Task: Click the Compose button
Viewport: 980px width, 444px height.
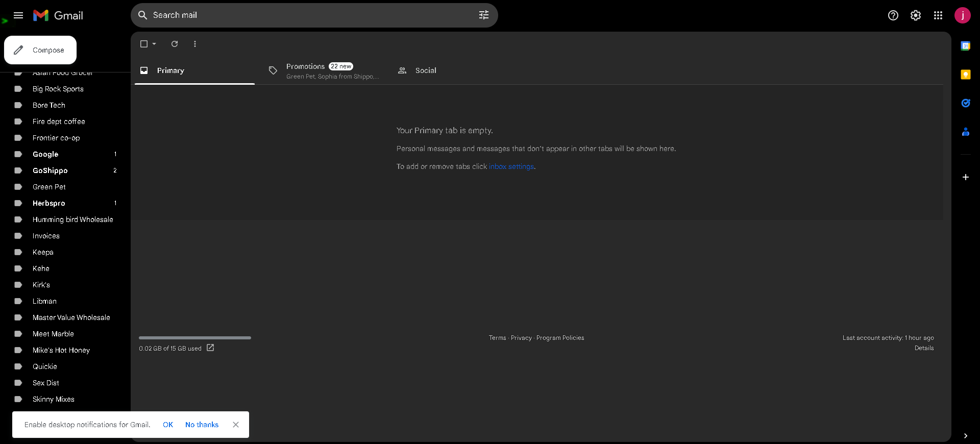Action: click(x=40, y=50)
